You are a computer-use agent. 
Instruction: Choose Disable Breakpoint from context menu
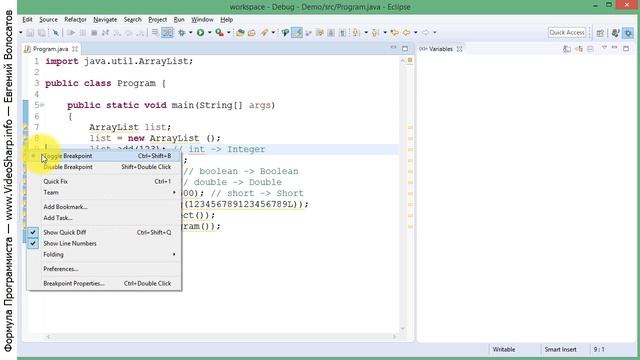pos(104,167)
